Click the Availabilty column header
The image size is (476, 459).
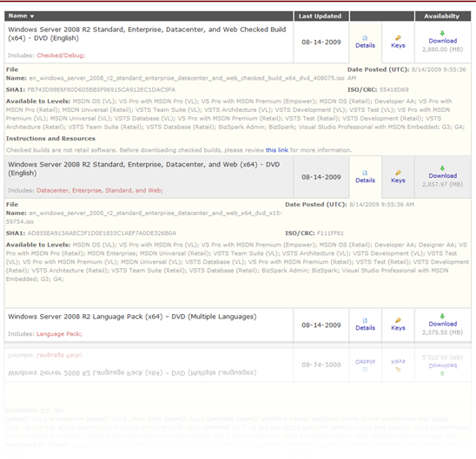(442, 16)
